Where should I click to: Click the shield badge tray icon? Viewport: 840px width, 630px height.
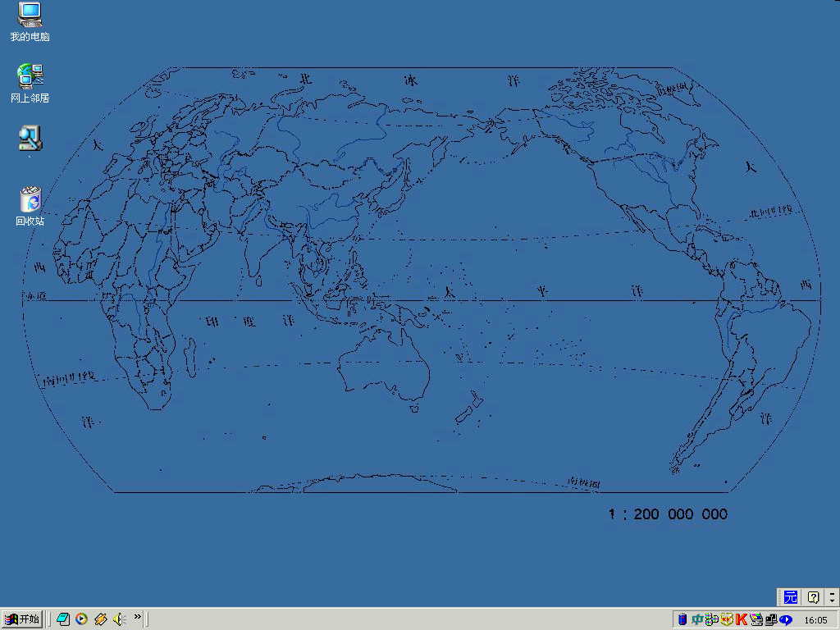click(726, 619)
